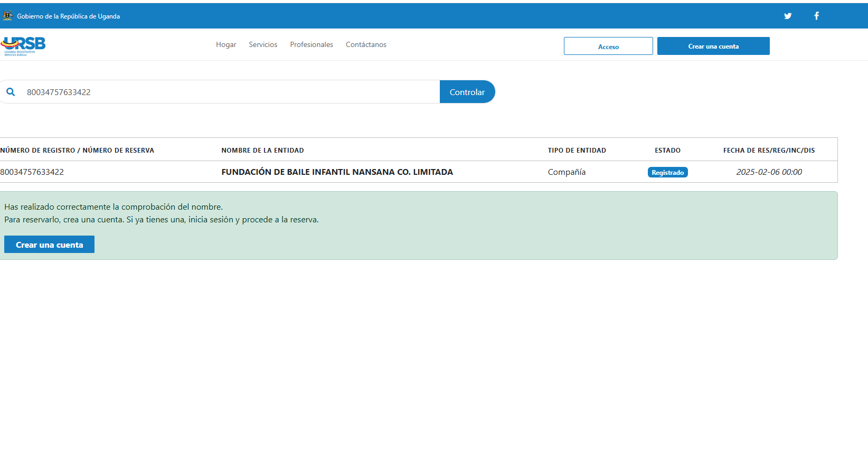Open the Profesionales menu item
Screen dimensions: 868x450
tap(312, 45)
